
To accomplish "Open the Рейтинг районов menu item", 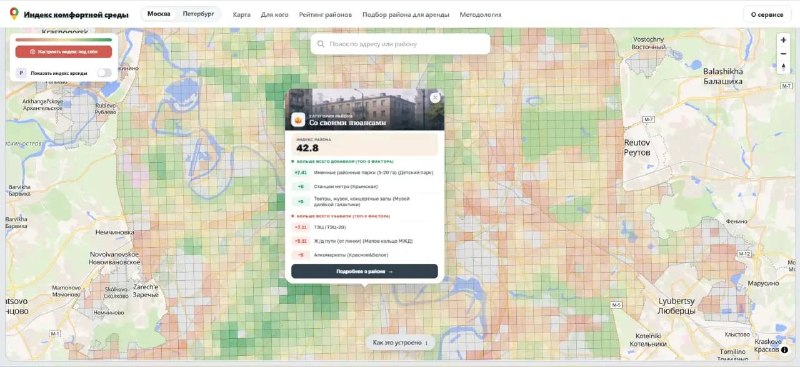I will [x=326, y=15].
